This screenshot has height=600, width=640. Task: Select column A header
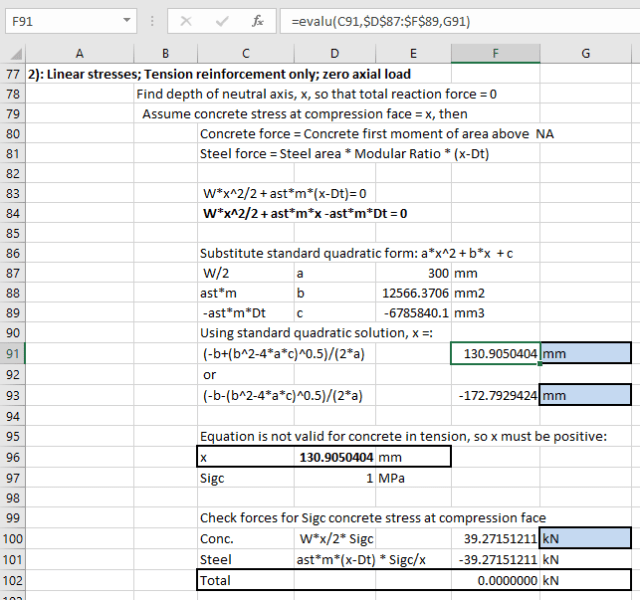(79, 54)
